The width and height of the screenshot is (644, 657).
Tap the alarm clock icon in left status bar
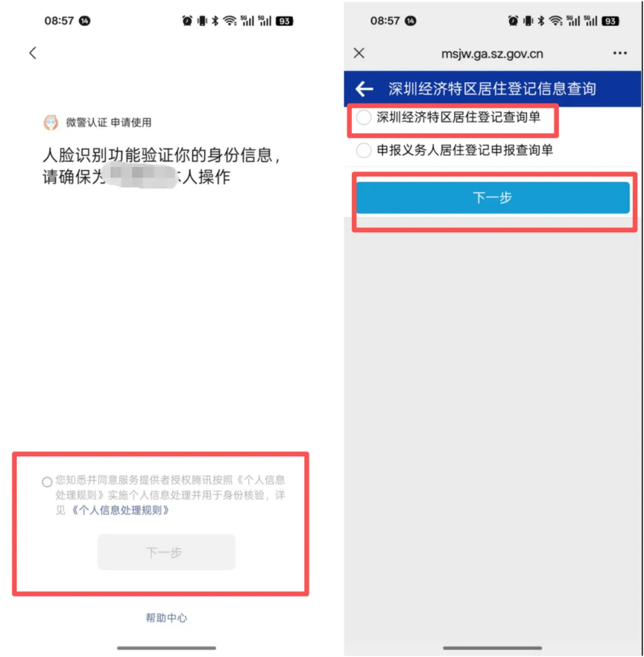pos(187,20)
